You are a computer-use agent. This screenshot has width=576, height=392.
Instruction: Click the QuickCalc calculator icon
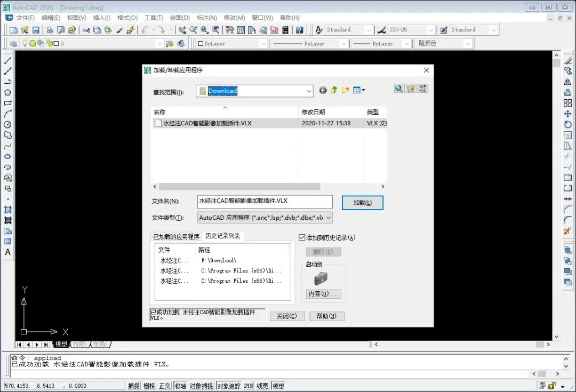pyautogui.click(x=285, y=30)
